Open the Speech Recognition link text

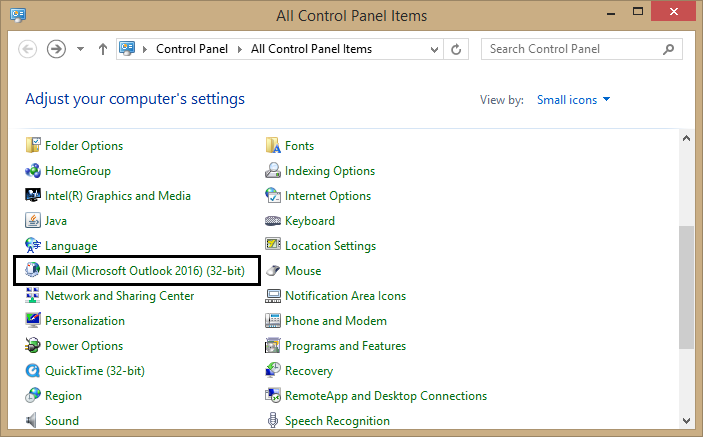[x=337, y=421]
